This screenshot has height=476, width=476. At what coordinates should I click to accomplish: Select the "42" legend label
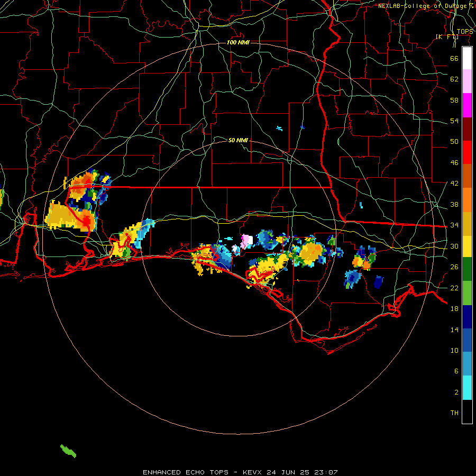pyautogui.click(x=454, y=183)
